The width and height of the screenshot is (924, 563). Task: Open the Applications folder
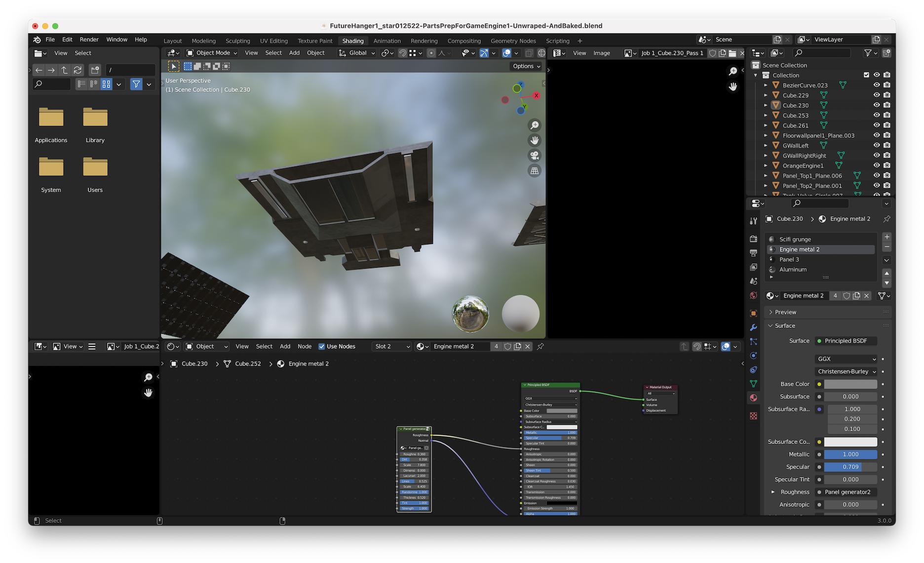point(51,125)
